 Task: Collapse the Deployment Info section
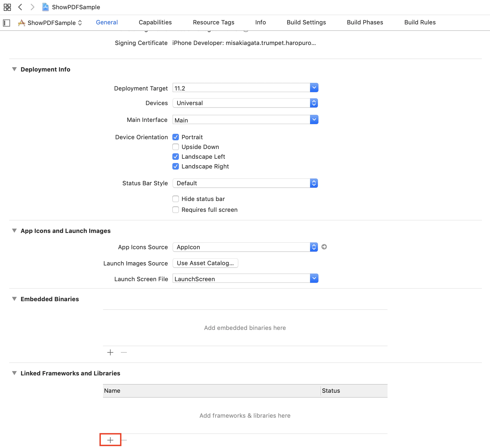click(x=14, y=69)
